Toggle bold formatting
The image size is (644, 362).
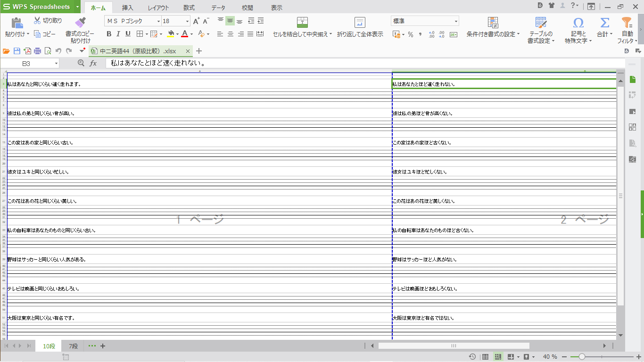[x=109, y=34]
